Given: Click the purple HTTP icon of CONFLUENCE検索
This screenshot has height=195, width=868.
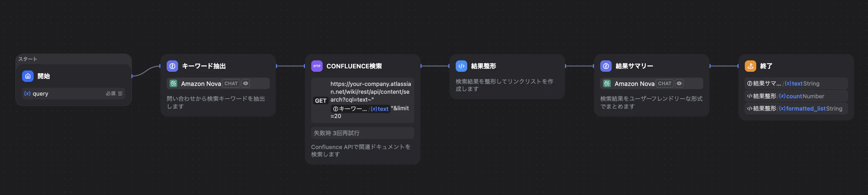Looking at the screenshot, I should click(x=317, y=66).
